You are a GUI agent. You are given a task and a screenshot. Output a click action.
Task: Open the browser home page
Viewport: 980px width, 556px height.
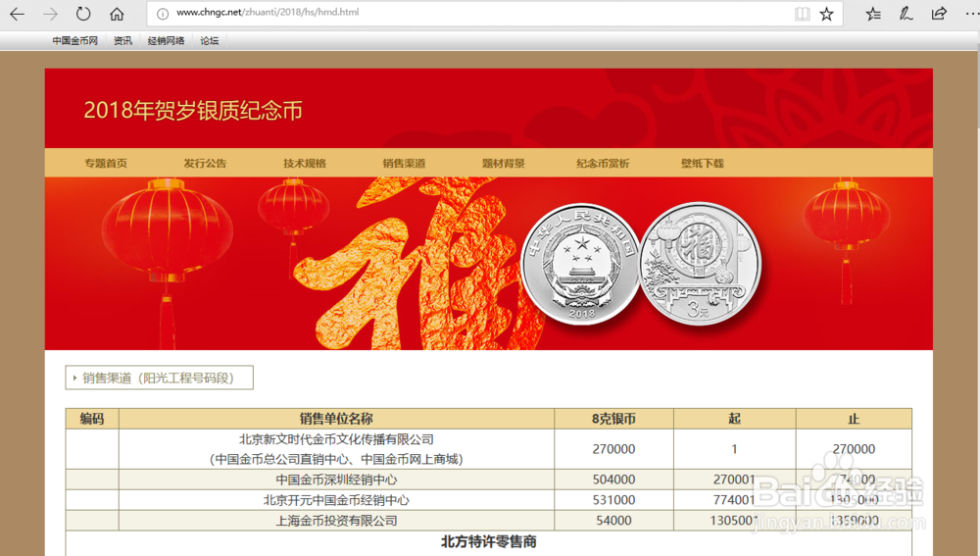[117, 14]
